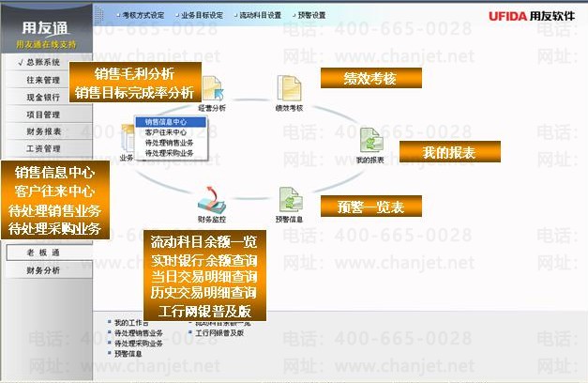
Task: Select 销售信息中心 in the popup menu
Action: point(171,122)
